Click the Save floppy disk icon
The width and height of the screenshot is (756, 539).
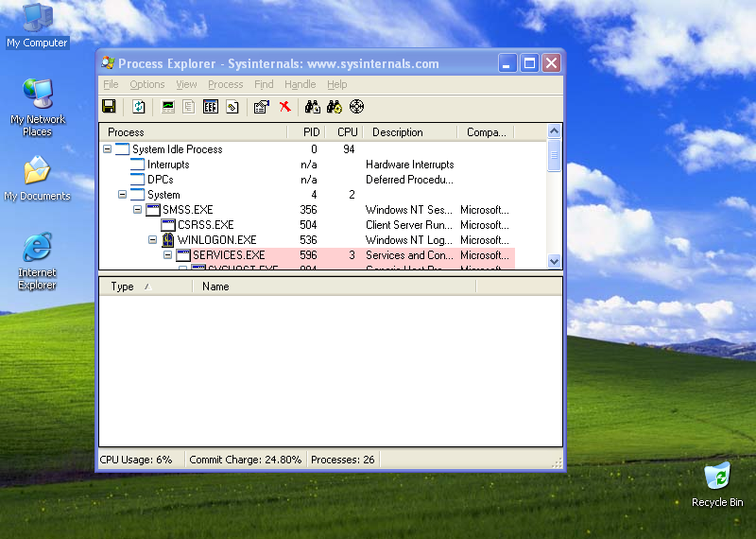coord(109,107)
